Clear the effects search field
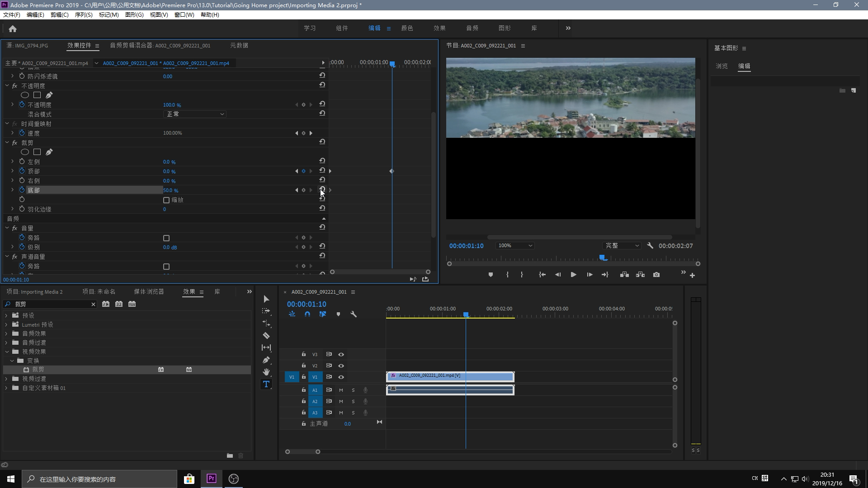The image size is (868, 488). tap(93, 305)
